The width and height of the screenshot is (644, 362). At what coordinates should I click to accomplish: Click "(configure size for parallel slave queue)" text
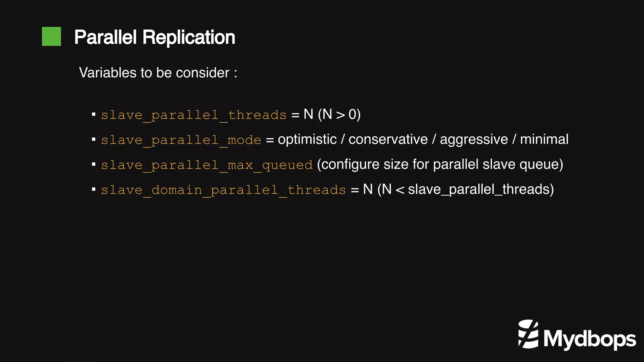coord(440,164)
